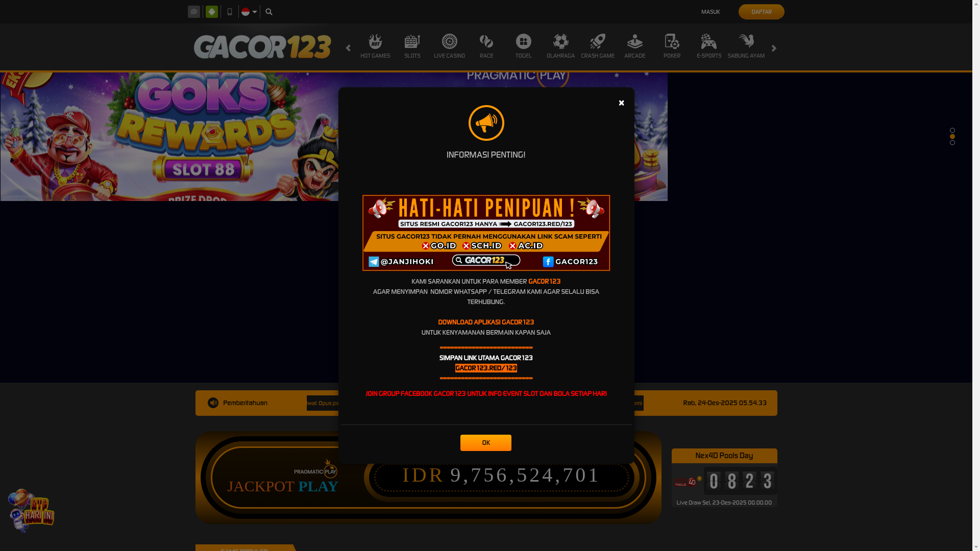The image size is (980, 551).
Task: Select the second banner slide indicator
Action: click(952, 137)
